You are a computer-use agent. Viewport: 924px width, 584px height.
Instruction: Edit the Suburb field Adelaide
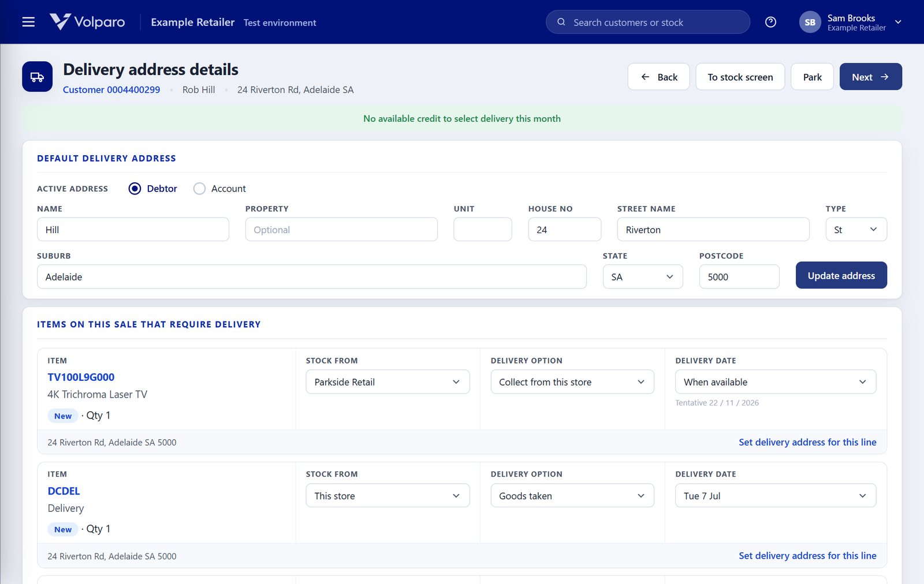pos(312,277)
